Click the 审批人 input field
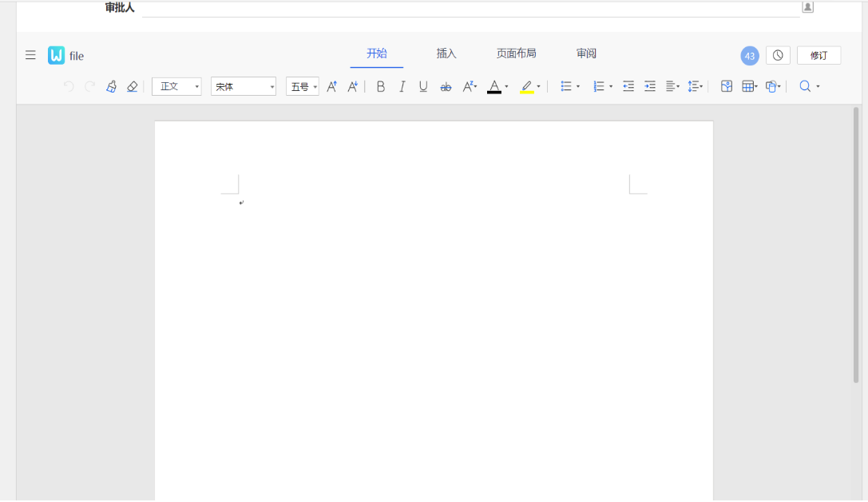 point(470,8)
